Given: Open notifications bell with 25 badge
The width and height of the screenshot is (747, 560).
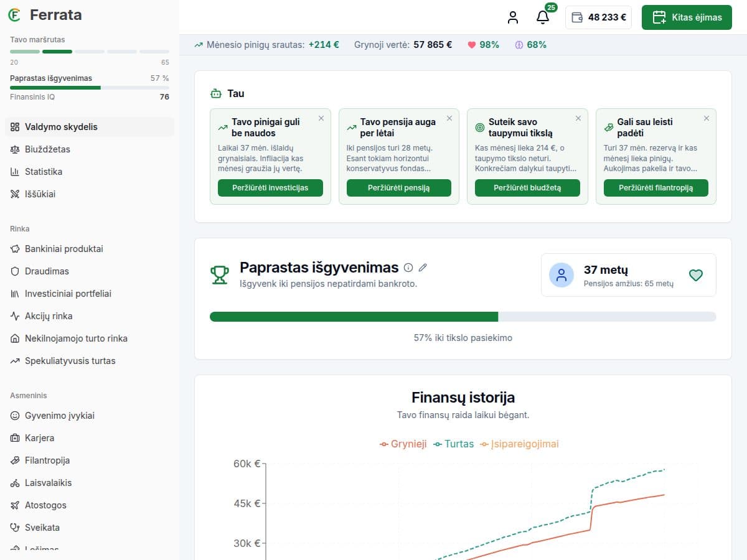Looking at the screenshot, I should click(543, 17).
